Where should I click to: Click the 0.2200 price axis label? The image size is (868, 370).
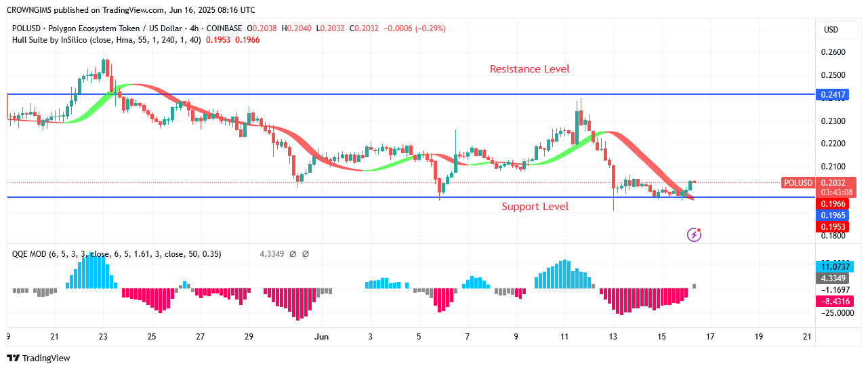tap(834, 144)
